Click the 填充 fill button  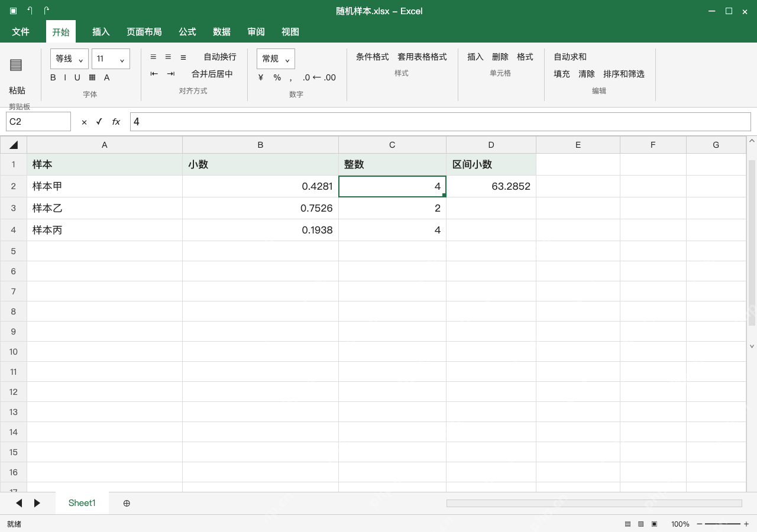(562, 74)
